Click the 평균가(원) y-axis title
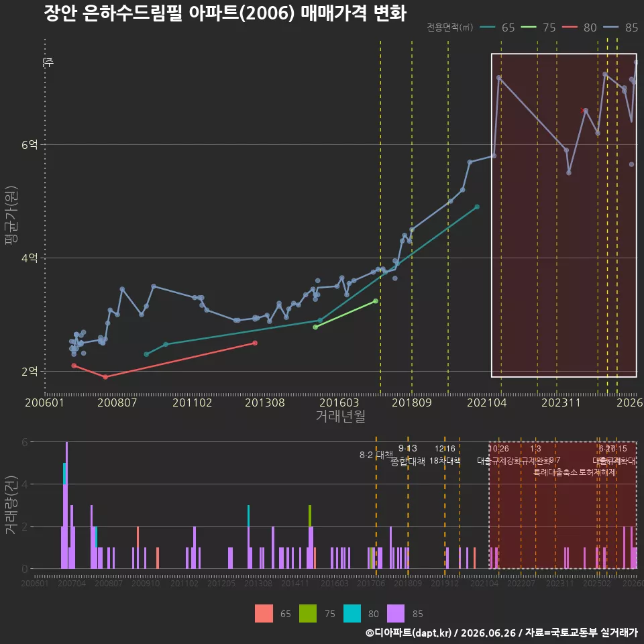 coord(11,215)
